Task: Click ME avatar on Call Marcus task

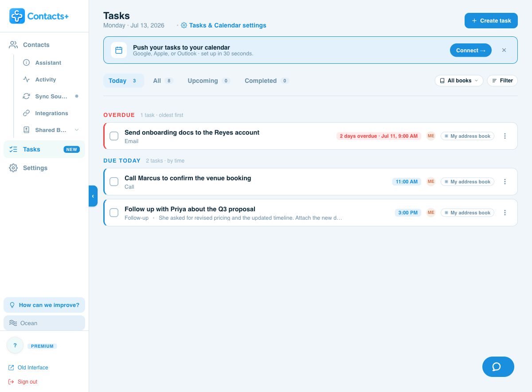Action: [x=431, y=182]
